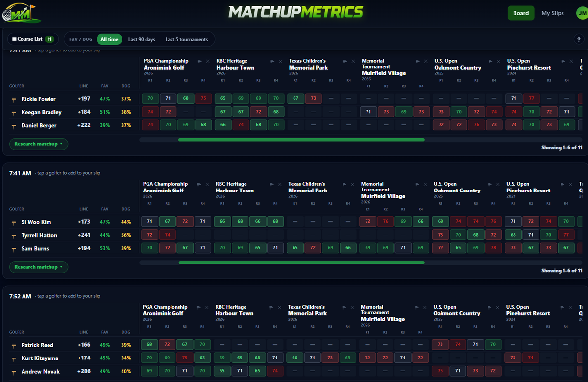This screenshot has width=588, height=382.
Task: Click the tee icon beside Si Woo Kim
Action: click(x=14, y=222)
